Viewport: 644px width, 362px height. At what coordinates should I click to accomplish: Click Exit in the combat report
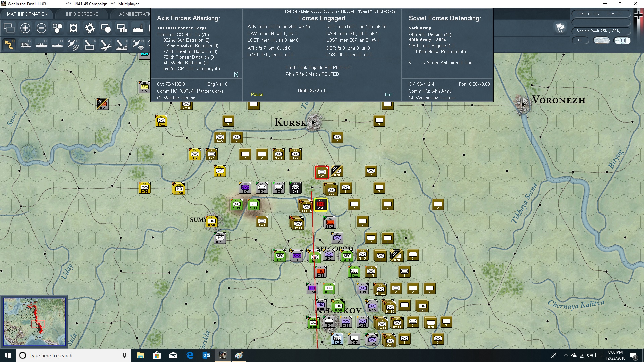tap(389, 94)
